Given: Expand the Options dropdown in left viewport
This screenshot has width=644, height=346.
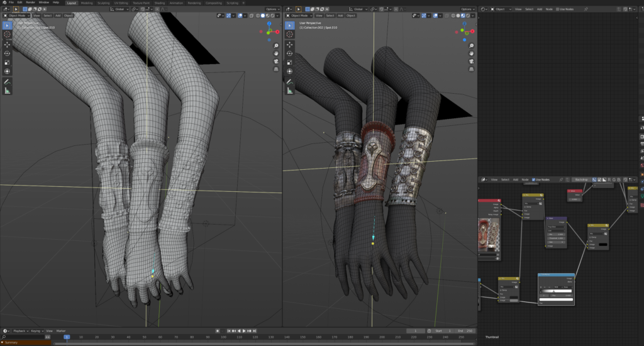Looking at the screenshot, I should 272,9.
